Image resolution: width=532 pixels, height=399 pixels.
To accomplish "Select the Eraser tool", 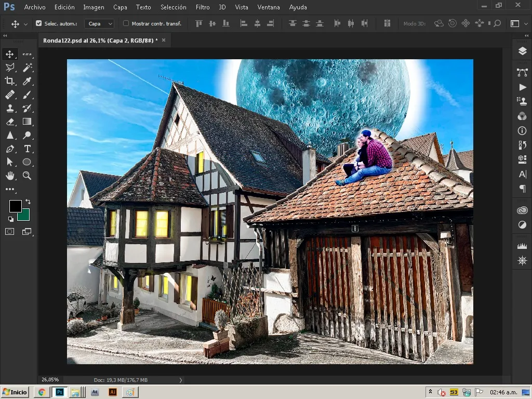I will pos(10,122).
